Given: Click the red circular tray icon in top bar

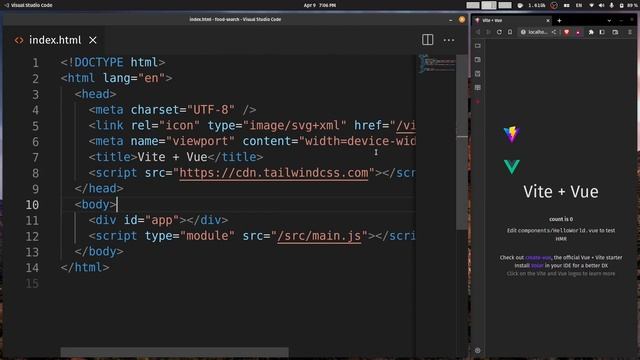Looking at the screenshot, I should [x=554, y=5].
